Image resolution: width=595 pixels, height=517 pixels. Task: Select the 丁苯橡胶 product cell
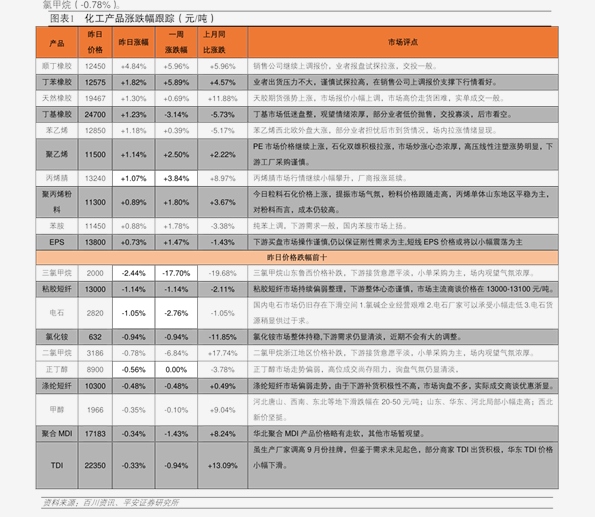click(x=57, y=82)
